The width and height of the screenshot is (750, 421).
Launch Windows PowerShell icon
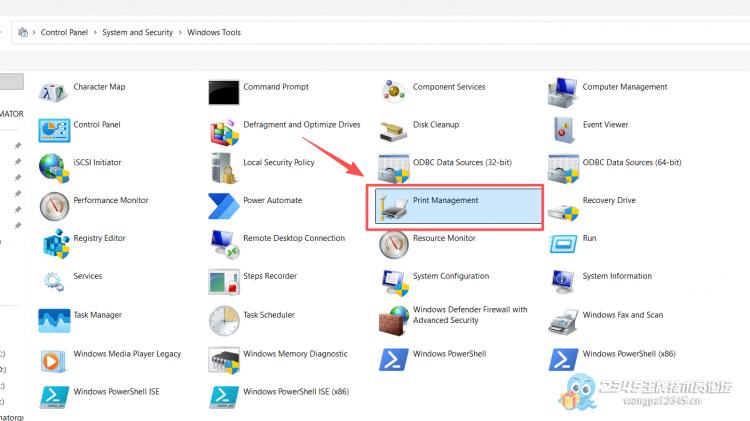coord(393,358)
